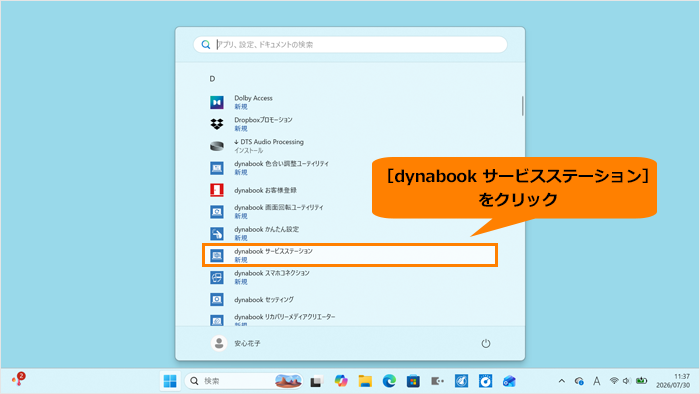Click in the Start menu search field
This screenshot has width=700, height=394.
click(x=350, y=45)
